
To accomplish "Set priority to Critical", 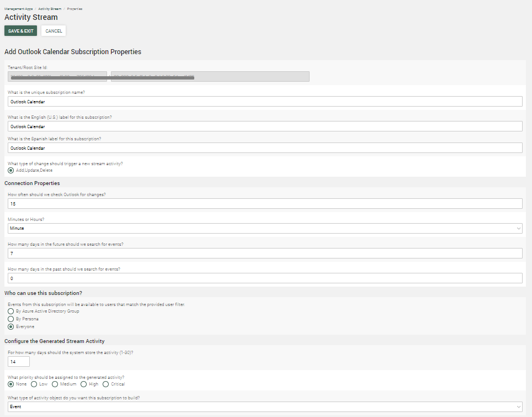I will [106, 384].
